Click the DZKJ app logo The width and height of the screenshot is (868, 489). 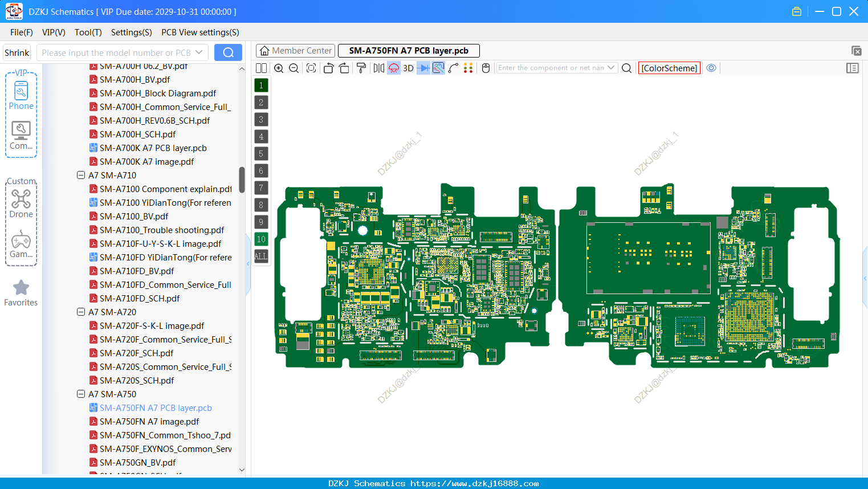(x=14, y=11)
